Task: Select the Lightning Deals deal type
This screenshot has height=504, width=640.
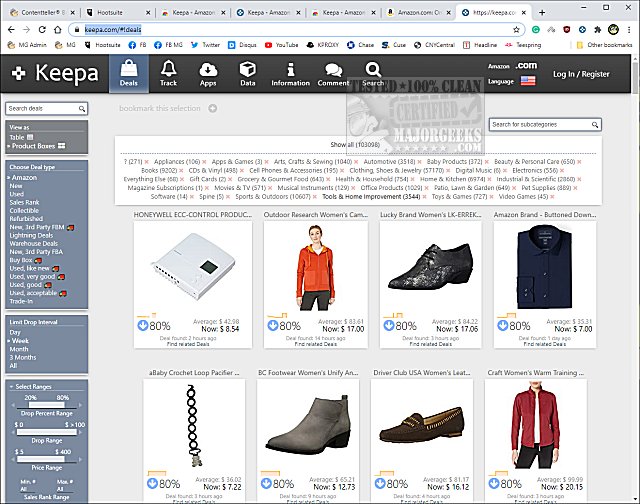Action: (x=30, y=233)
